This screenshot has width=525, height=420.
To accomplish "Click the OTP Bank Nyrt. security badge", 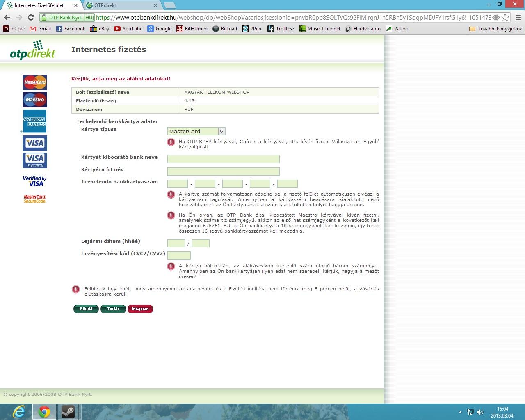I will click(x=67, y=17).
